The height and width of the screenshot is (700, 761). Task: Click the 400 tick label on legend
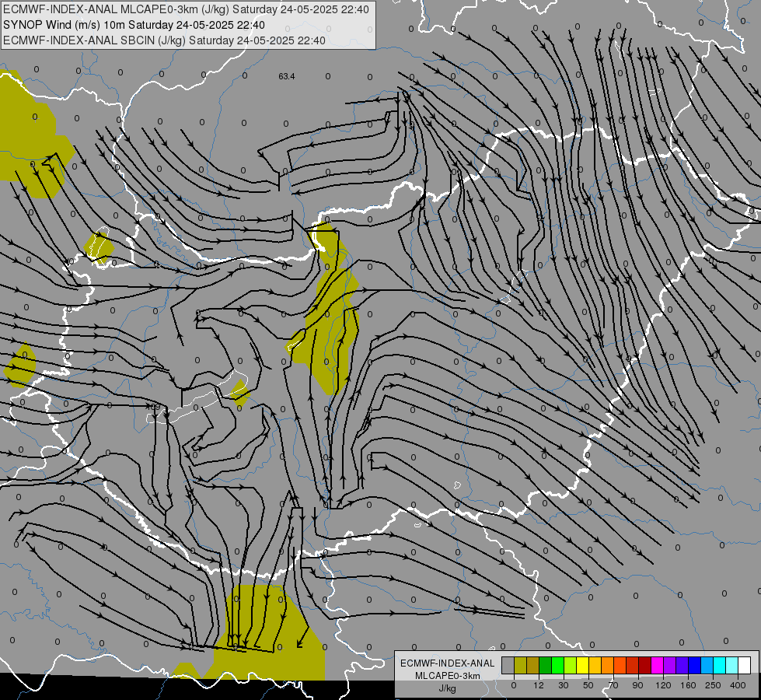pyautogui.click(x=738, y=685)
